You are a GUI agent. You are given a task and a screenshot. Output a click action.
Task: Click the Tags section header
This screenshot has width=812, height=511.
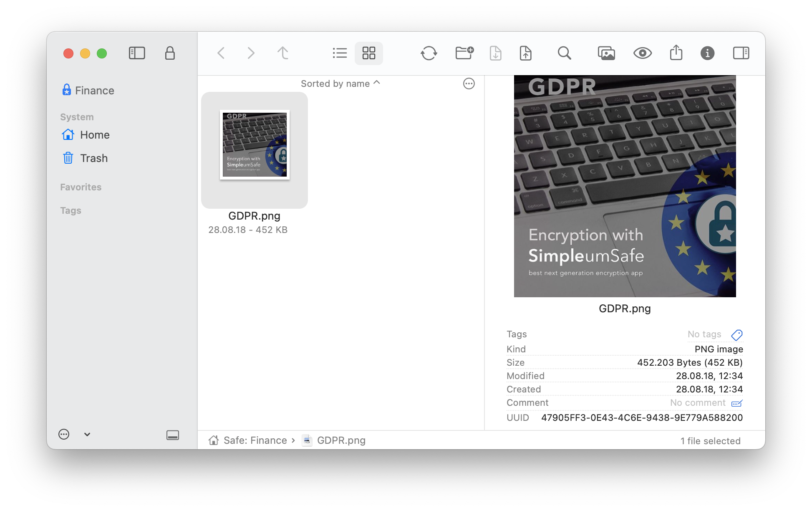[71, 210]
